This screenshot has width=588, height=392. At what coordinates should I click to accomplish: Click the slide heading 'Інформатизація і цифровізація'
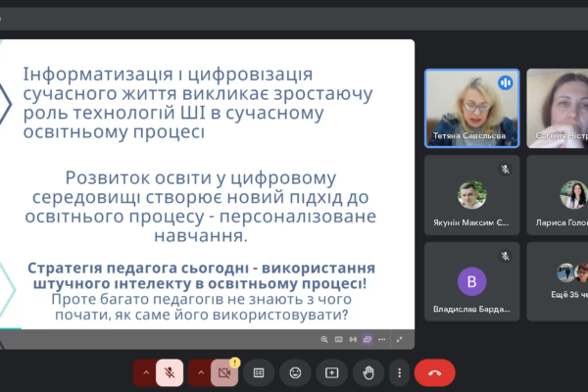click(168, 73)
